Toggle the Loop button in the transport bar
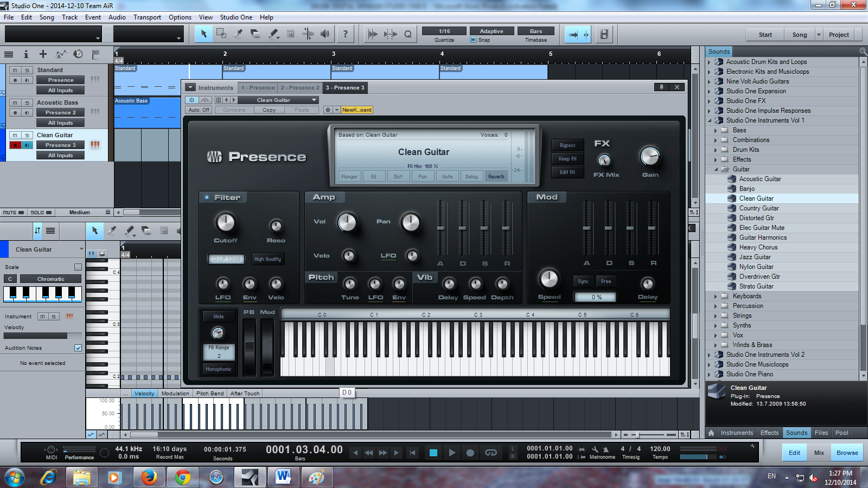Image resolution: width=868 pixels, height=488 pixels. tap(491, 453)
